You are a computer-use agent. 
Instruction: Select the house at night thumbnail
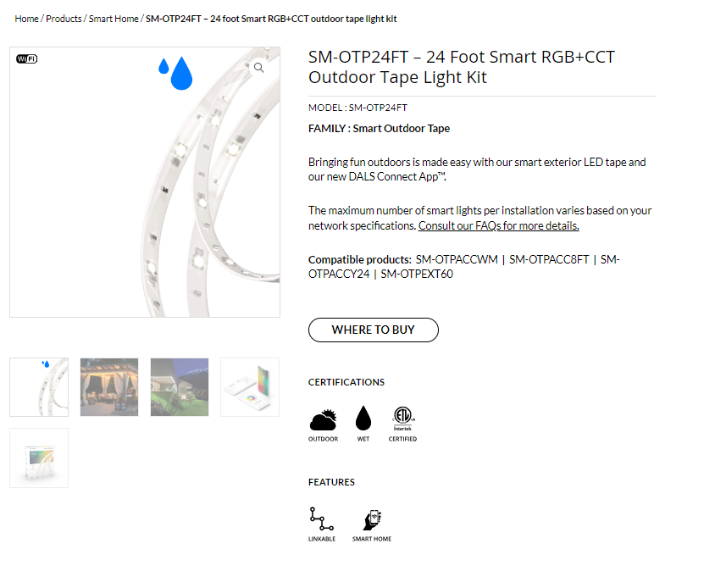pyautogui.click(x=180, y=387)
